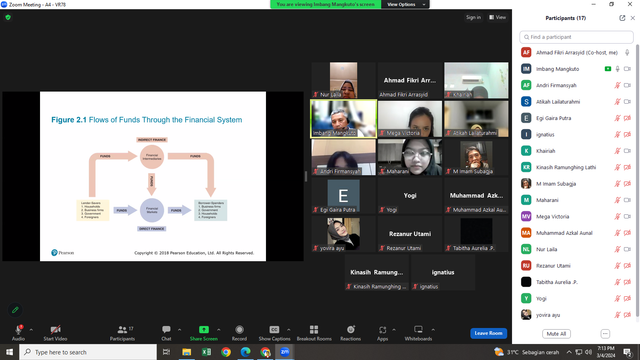The width and height of the screenshot is (640, 360).
Task: Open Task View on the taskbar
Action: click(167, 352)
